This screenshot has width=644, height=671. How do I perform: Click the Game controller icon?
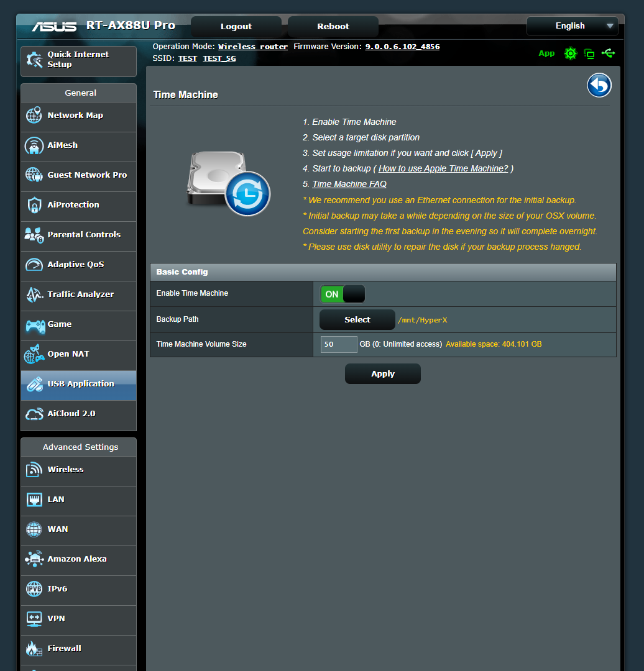[35, 327]
